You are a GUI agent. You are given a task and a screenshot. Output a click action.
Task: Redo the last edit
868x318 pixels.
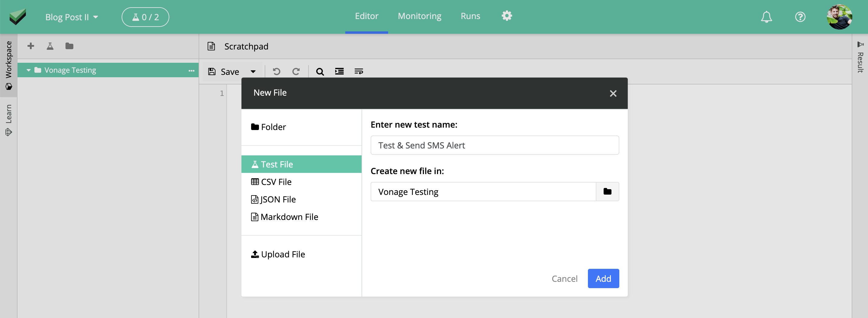tap(296, 72)
